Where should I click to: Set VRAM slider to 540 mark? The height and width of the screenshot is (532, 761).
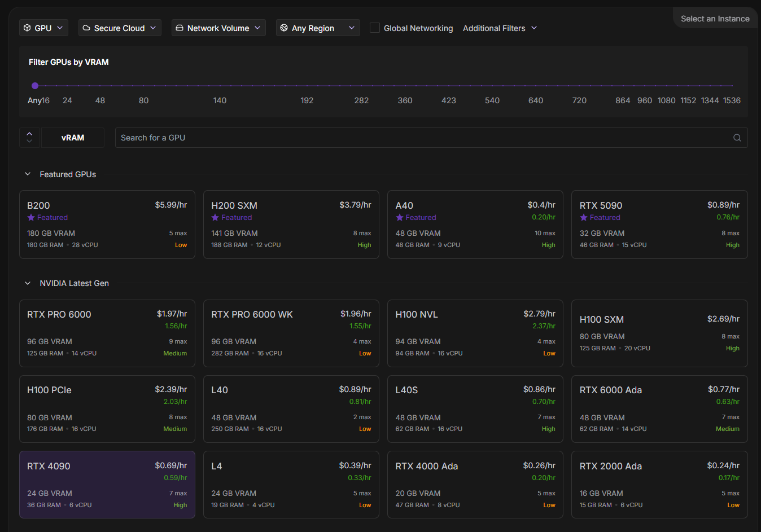[492, 86]
